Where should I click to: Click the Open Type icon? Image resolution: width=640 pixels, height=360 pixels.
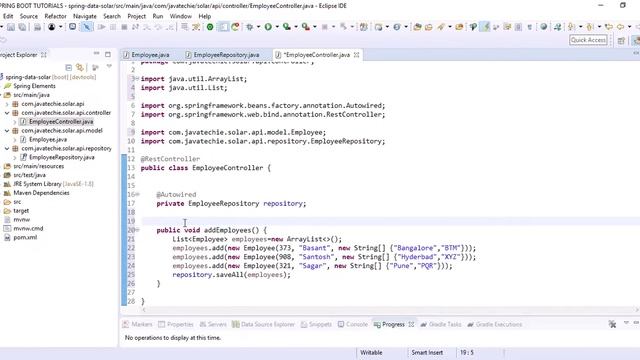click(x=418, y=27)
